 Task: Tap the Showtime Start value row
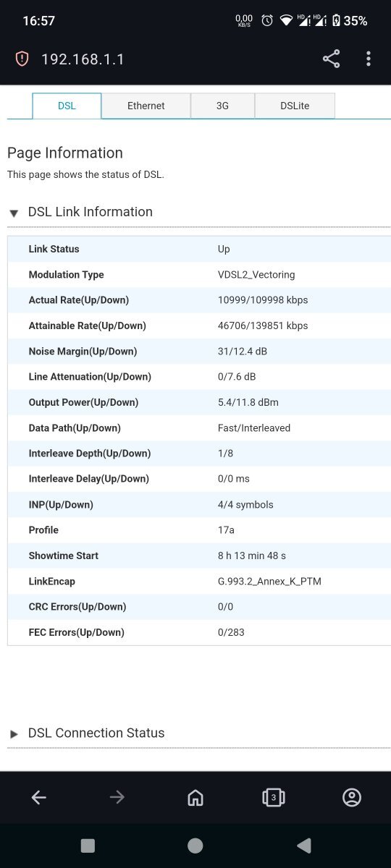pos(199,556)
